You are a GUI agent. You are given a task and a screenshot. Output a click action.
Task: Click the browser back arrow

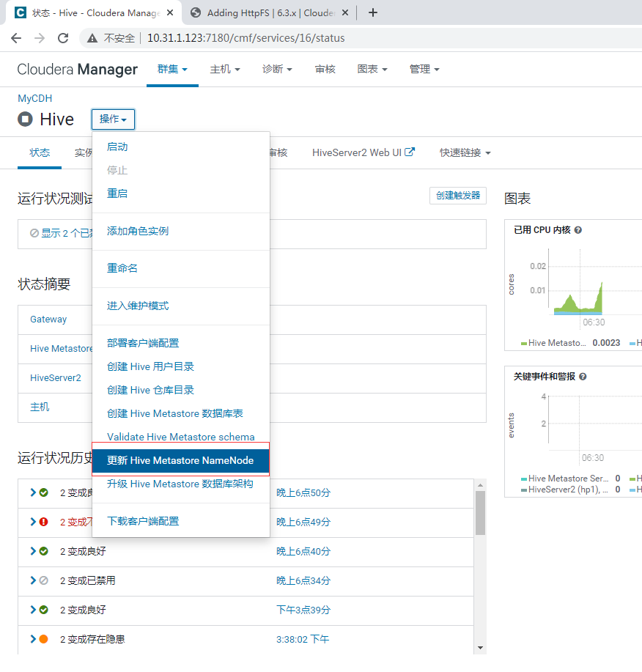pos(16,38)
